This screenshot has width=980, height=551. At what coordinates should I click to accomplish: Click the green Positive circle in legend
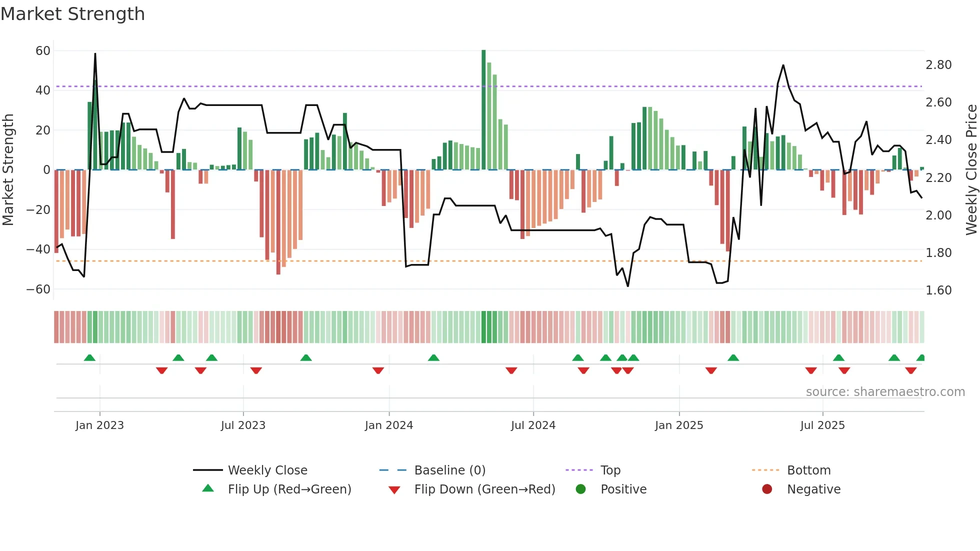tap(580, 489)
